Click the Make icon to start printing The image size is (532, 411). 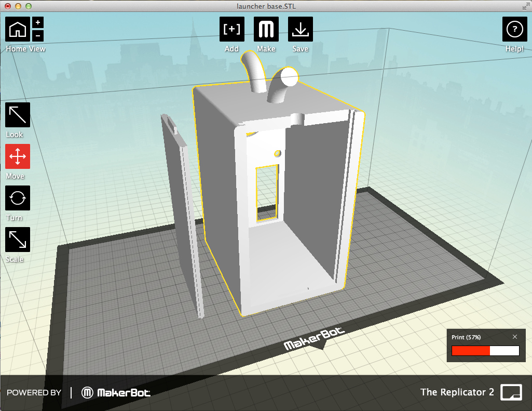click(x=266, y=30)
